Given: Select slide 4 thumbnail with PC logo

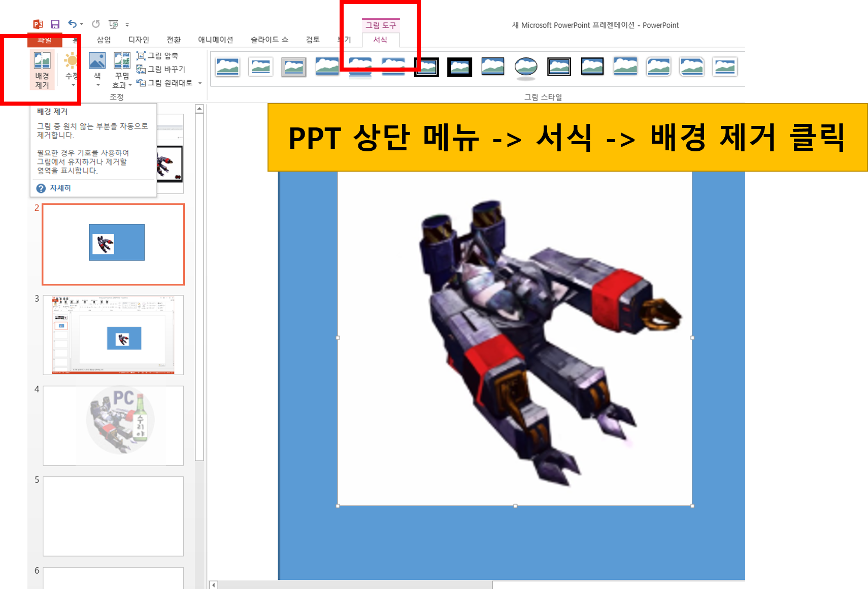Looking at the screenshot, I should (x=113, y=426).
